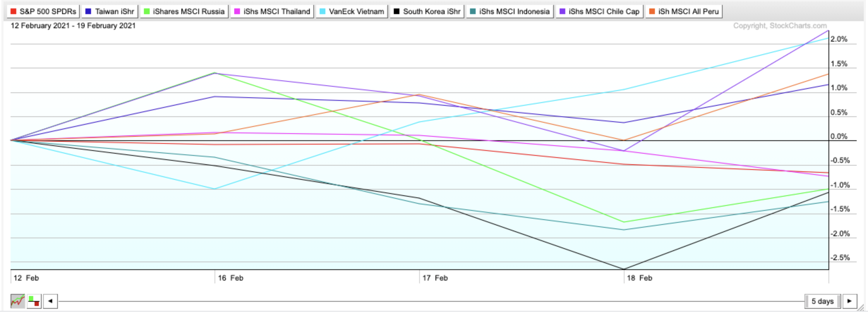Click the 18 Feb date axis label

639,278
